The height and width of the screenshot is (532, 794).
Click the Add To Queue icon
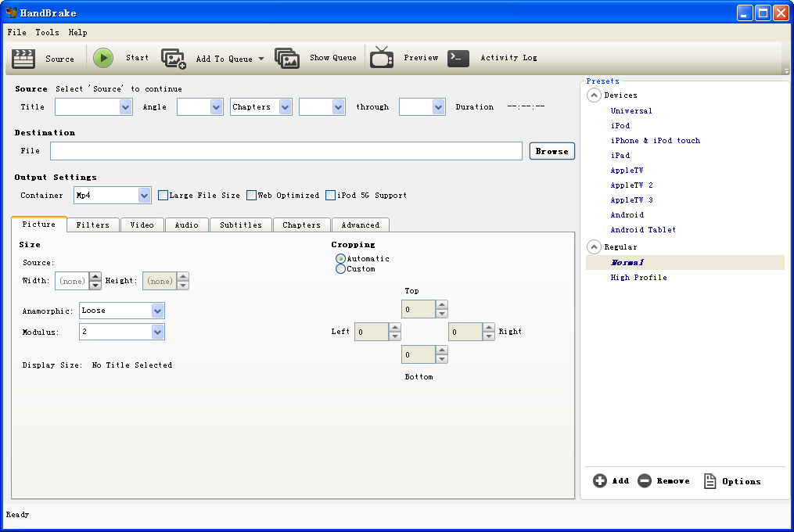tap(174, 58)
